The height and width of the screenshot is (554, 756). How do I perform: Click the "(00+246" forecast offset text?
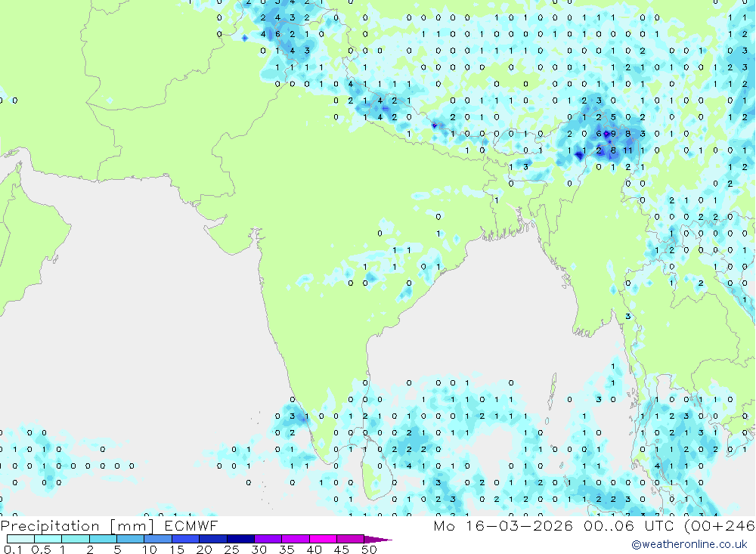(720, 525)
